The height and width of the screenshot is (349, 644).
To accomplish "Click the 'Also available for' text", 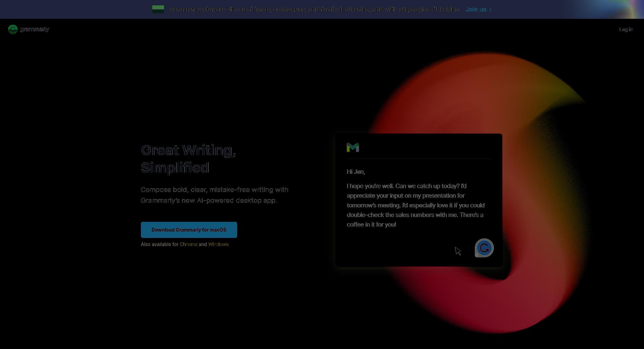I will 160,244.
